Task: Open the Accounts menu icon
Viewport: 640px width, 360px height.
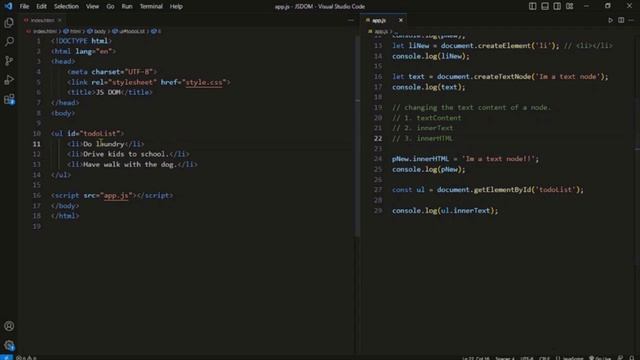Action: click(x=9, y=326)
